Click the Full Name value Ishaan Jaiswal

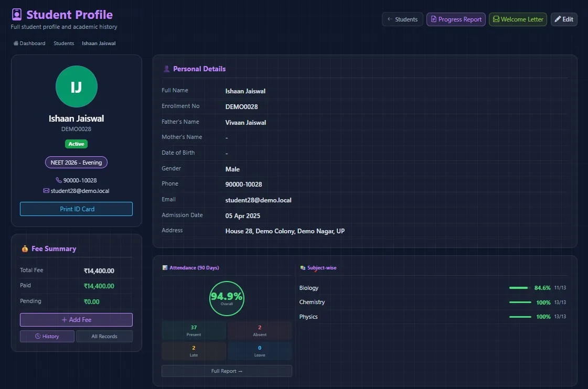coord(245,91)
